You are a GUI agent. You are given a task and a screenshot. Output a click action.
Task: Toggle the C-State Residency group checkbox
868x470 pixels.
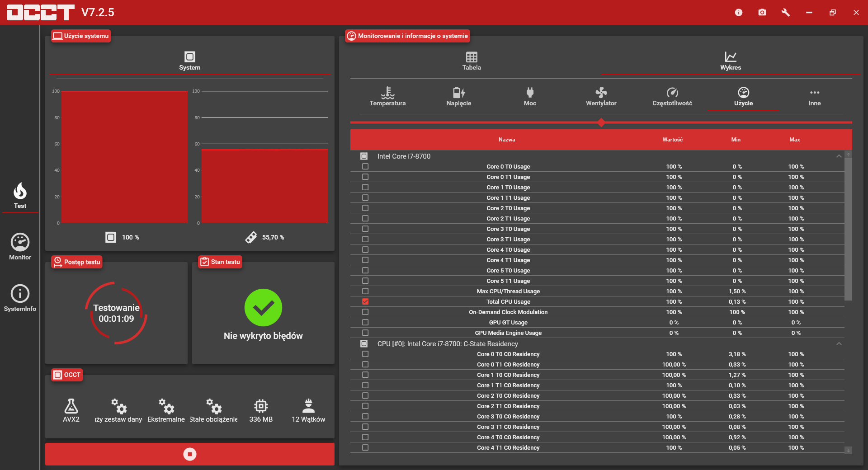coord(364,344)
